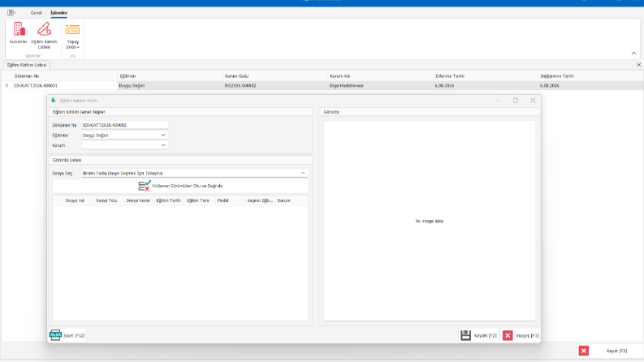Minimize the Eğitim Katılım Form dialog
Screen dimensions: 644x362
coord(498,101)
